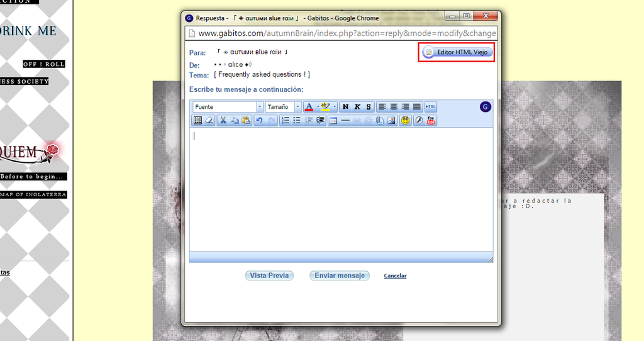Screen dimensions: 644x341
Task: Click the undo arrow icon
Action: [259, 120]
